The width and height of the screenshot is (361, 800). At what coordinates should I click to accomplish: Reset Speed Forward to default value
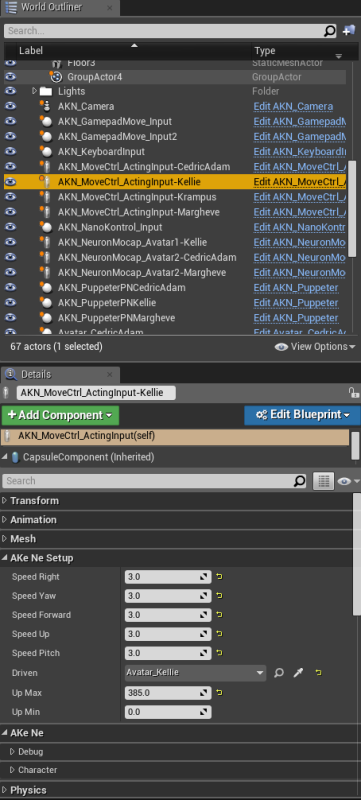tap(220, 615)
